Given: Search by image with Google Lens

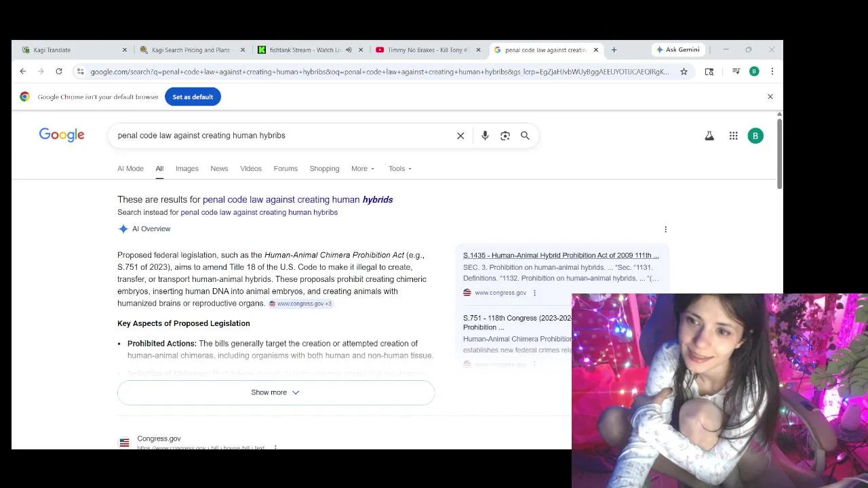Looking at the screenshot, I should [x=505, y=136].
